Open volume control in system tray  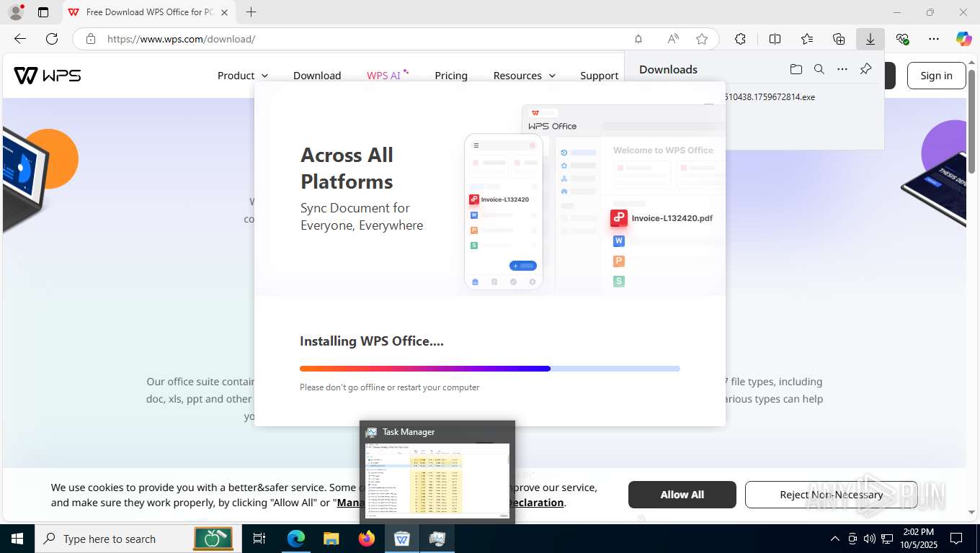(x=870, y=539)
